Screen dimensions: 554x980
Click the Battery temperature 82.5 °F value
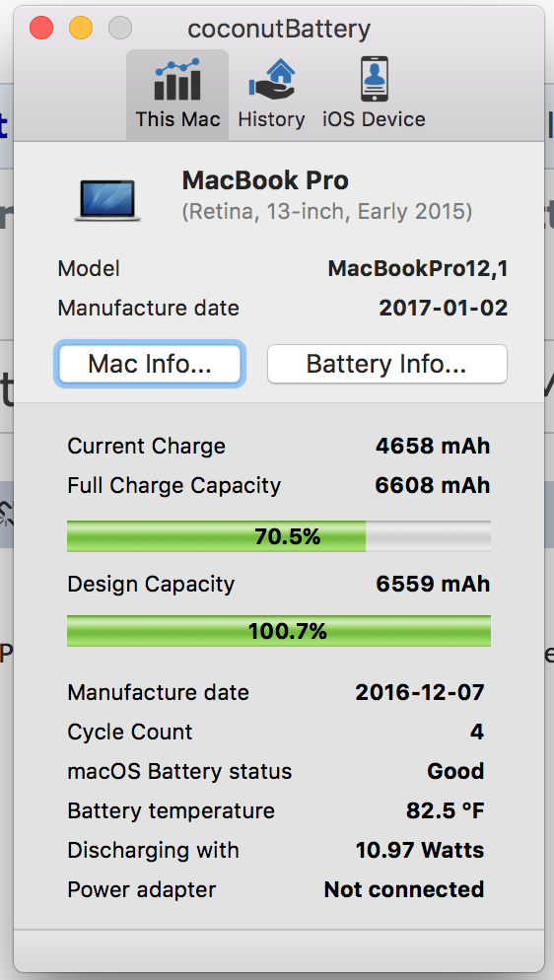[x=446, y=810]
